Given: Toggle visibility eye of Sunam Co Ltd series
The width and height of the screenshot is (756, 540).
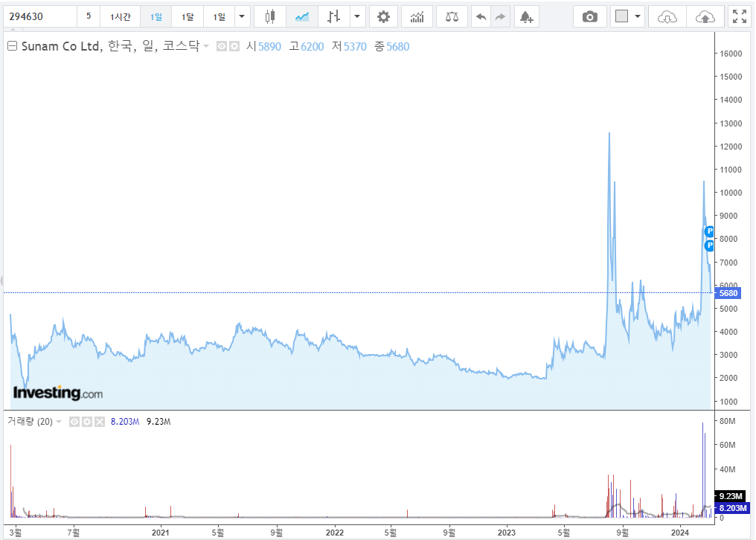Looking at the screenshot, I should pos(221,46).
